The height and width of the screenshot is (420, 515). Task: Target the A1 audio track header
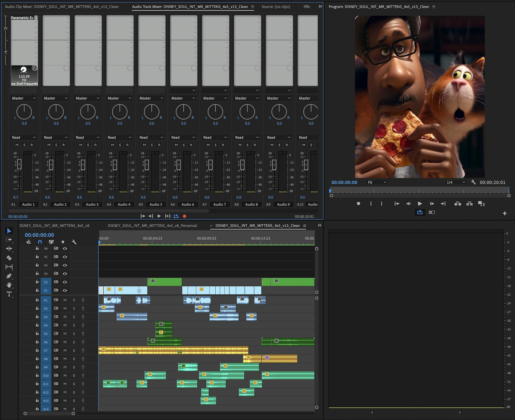46,300
